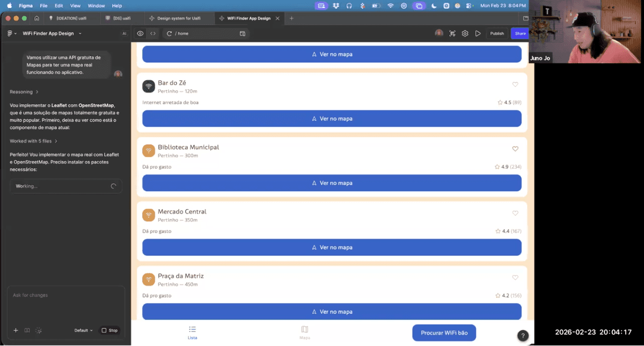
Task: Switch to code view brackets icon
Action: coord(153,33)
